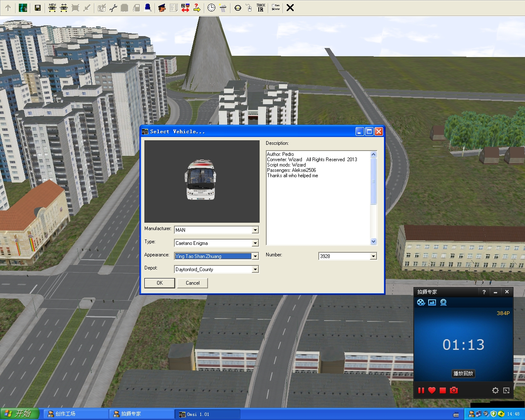
Task: Click the TrackIR toolbar icon
Action: [261, 8]
